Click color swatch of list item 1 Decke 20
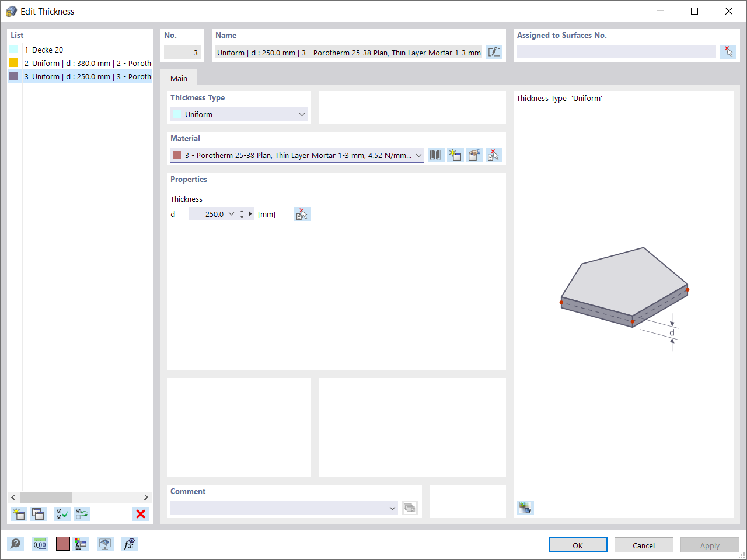 (x=13, y=50)
